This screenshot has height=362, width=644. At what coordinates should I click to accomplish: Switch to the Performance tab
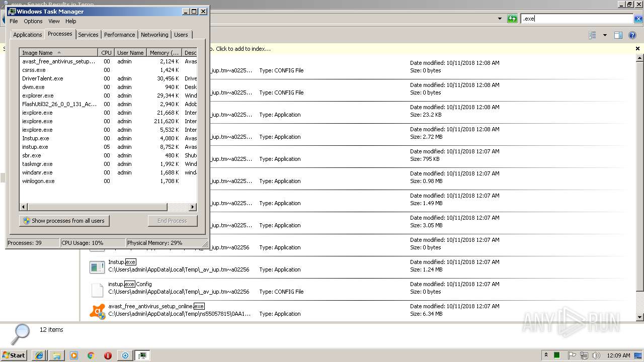pyautogui.click(x=119, y=35)
